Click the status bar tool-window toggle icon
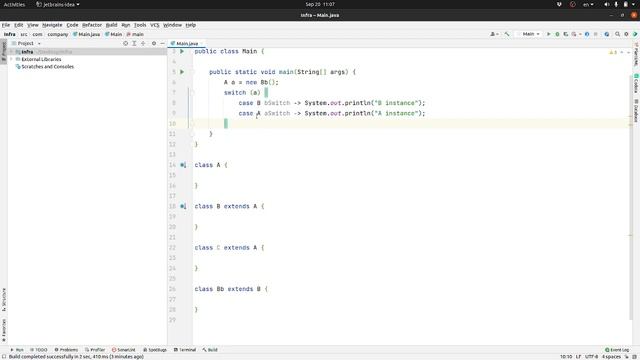 pos(4,356)
